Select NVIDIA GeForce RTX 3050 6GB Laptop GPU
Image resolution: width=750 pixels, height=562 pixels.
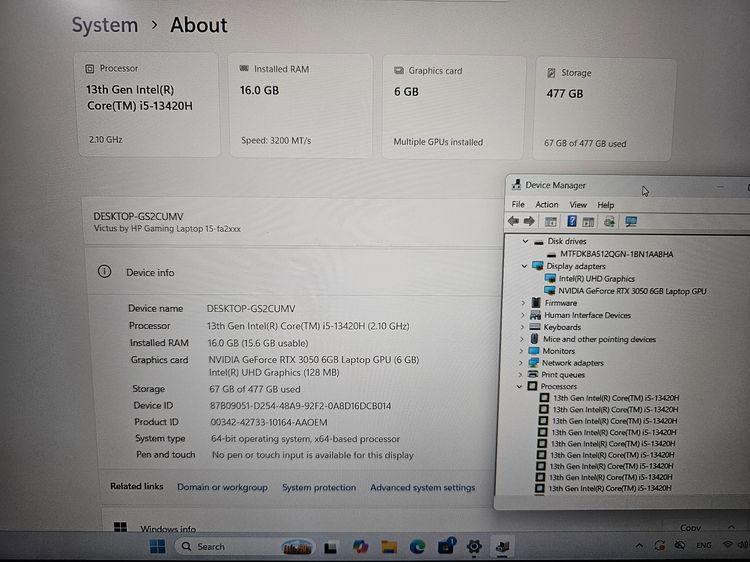[x=632, y=291]
